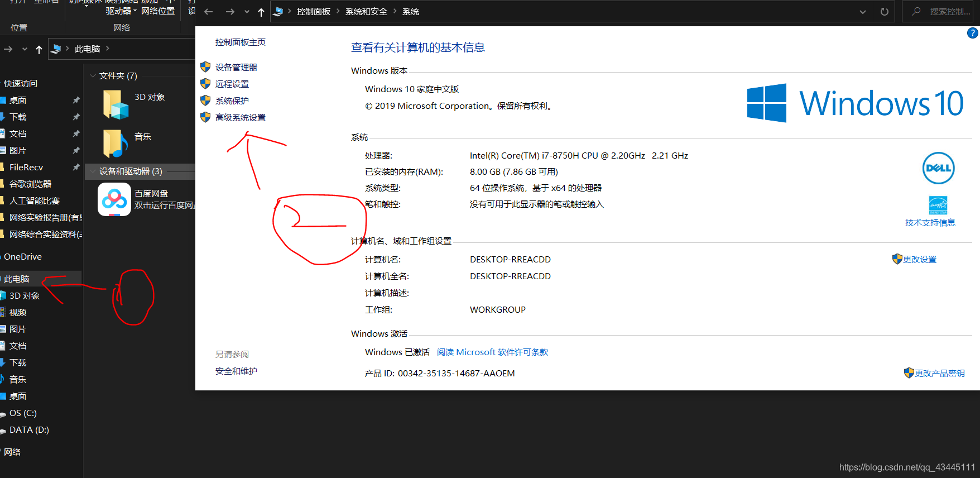Select 人工智能比赛 folder in navigation pane
This screenshot has width=980, height=478.
[x=35, y=200]
